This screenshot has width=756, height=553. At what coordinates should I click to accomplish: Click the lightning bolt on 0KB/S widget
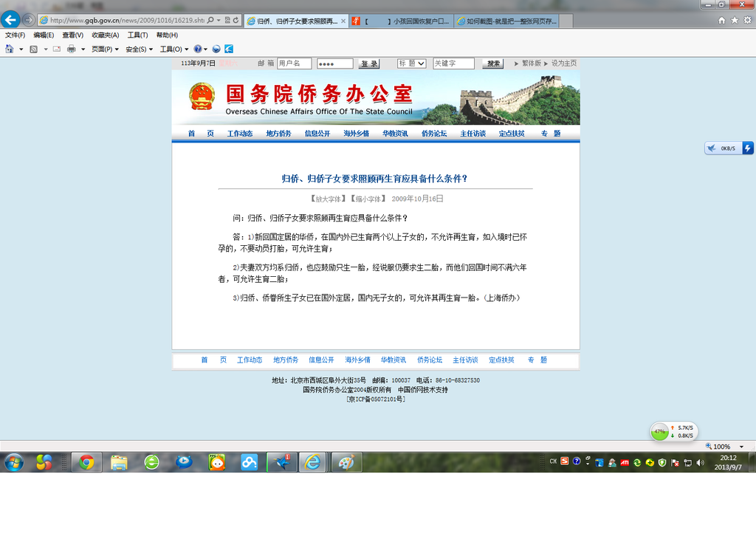pyautogui.click(x=748, y=148)
